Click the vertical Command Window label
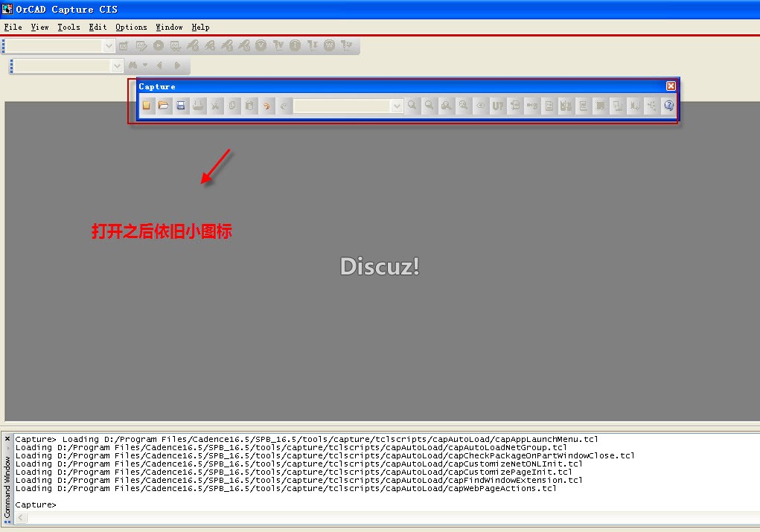This screenshot has height=532, width=760. click(x=7, y=487)
